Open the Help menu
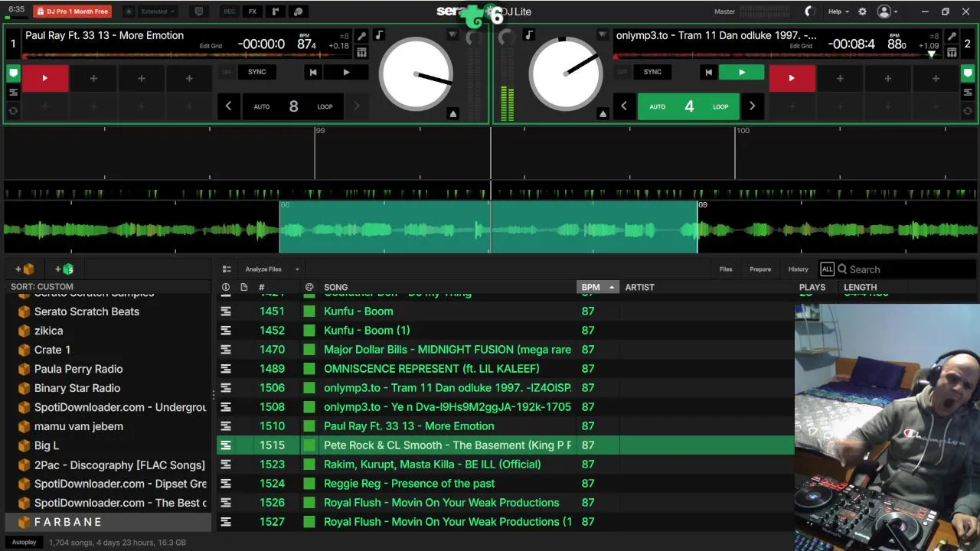Viewport: 980px width, 551px height. [838, 11]
